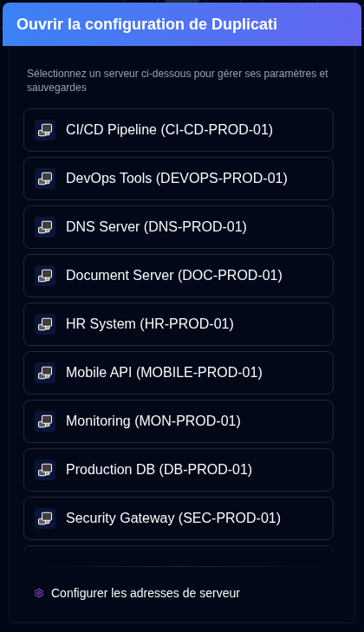The height and width of the screenshot is (632, 364).
Task: Open CI/CD Pipeline (CI-CD-PROD-01) server
Action: [x=179, y=130]
